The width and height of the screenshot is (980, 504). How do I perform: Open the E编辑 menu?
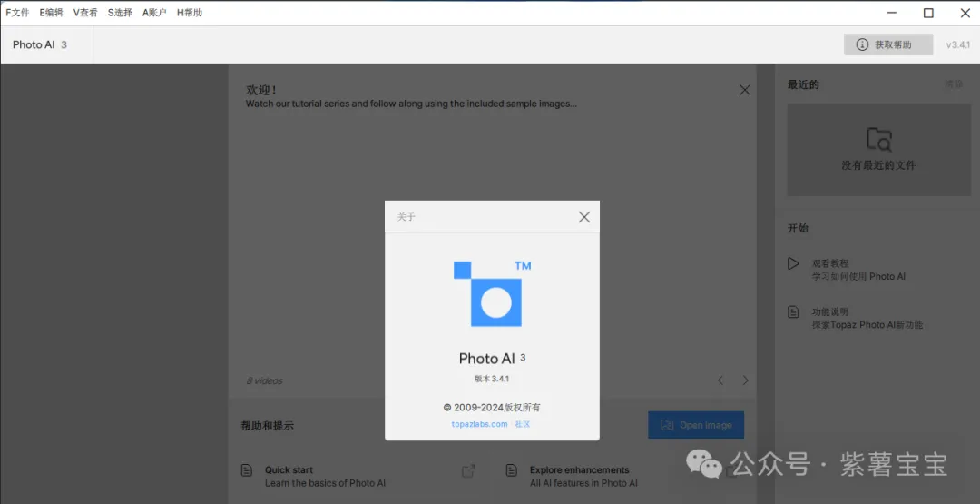tap(51, 13)
